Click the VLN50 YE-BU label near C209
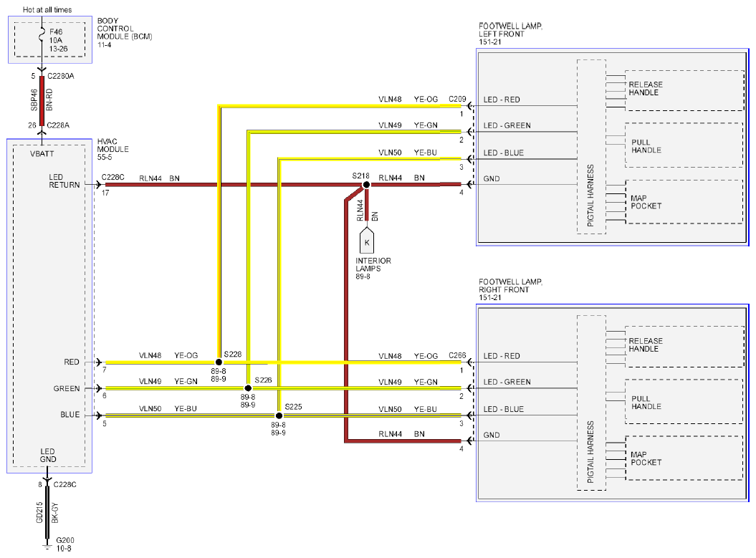 click(408, 153)
